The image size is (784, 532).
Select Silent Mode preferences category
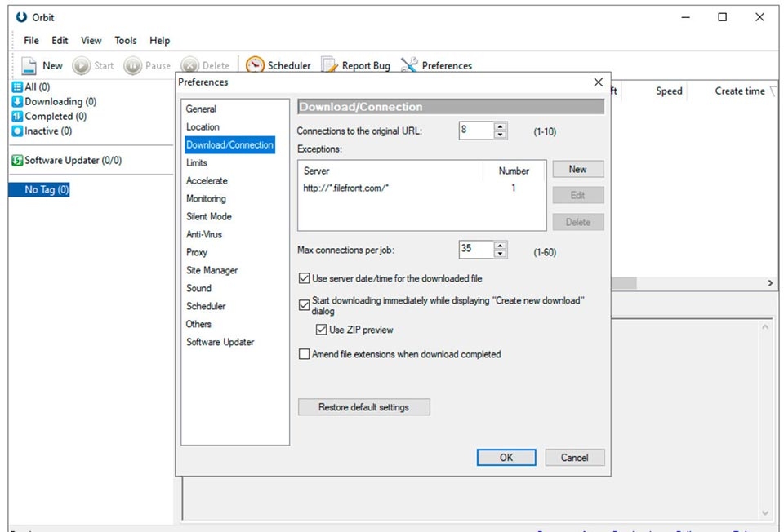tap(209, 217)
